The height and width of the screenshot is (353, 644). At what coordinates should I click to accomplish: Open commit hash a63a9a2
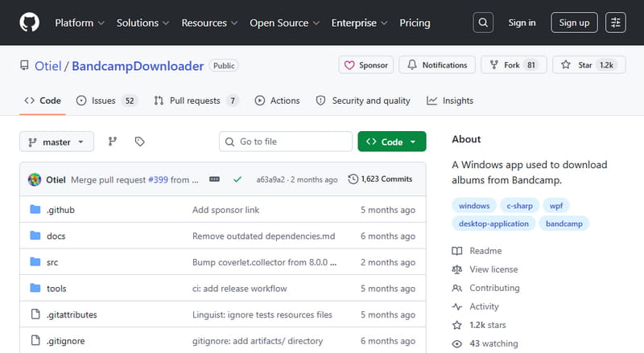click(x=270, y=179)
